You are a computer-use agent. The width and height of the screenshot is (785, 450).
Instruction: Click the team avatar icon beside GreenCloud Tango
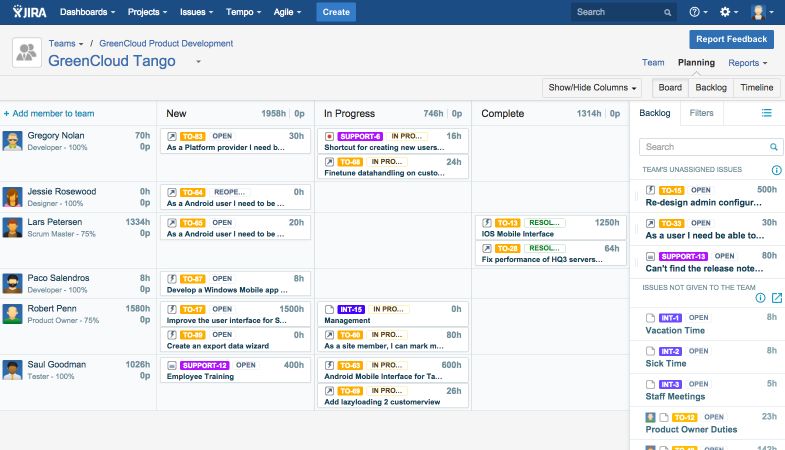27,53
